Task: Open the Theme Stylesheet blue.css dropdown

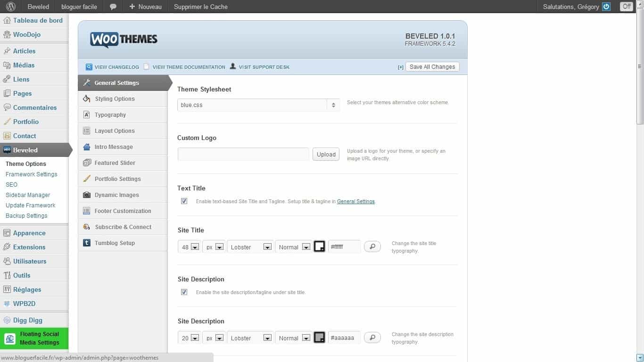Action: coord(259,105)
